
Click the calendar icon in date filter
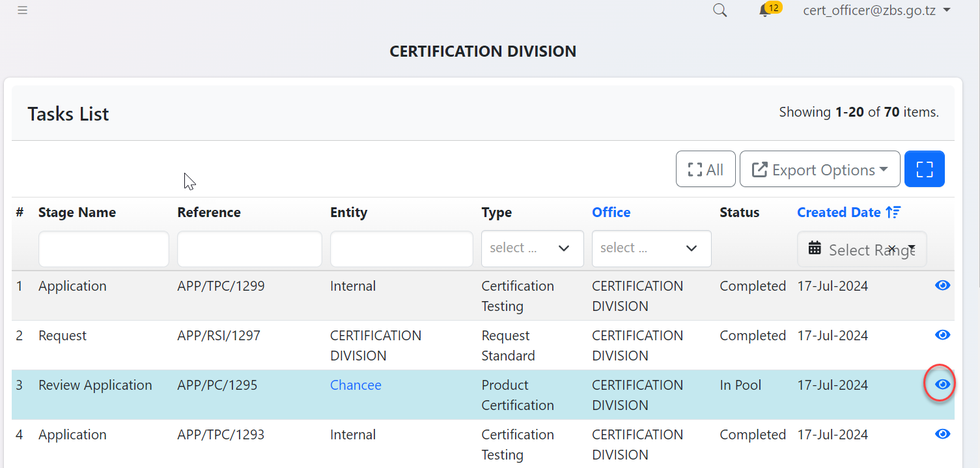pyautogui.click(x=815, y=248)
